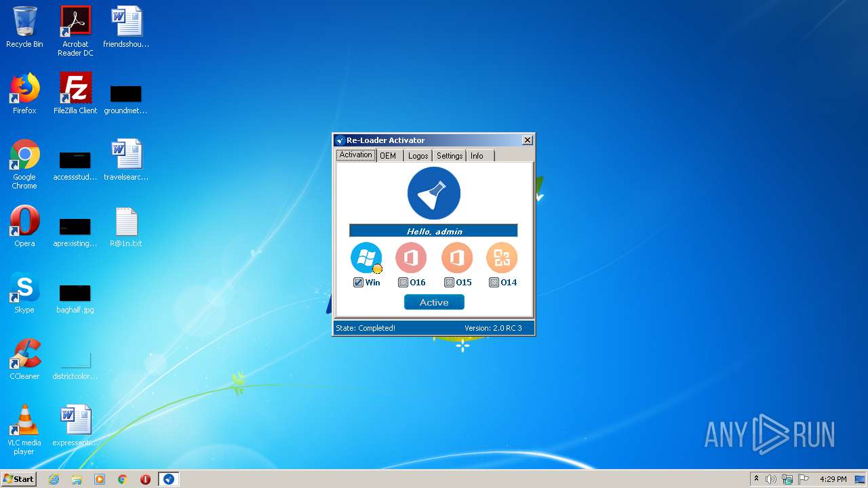
Task: Show hidden system tray icons
Action: click(x=756, y=479)
